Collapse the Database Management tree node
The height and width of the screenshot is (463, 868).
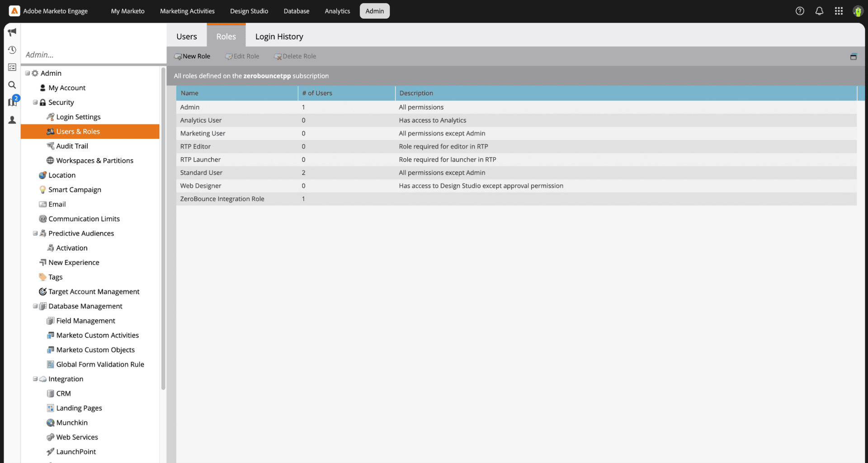point(35,306)
